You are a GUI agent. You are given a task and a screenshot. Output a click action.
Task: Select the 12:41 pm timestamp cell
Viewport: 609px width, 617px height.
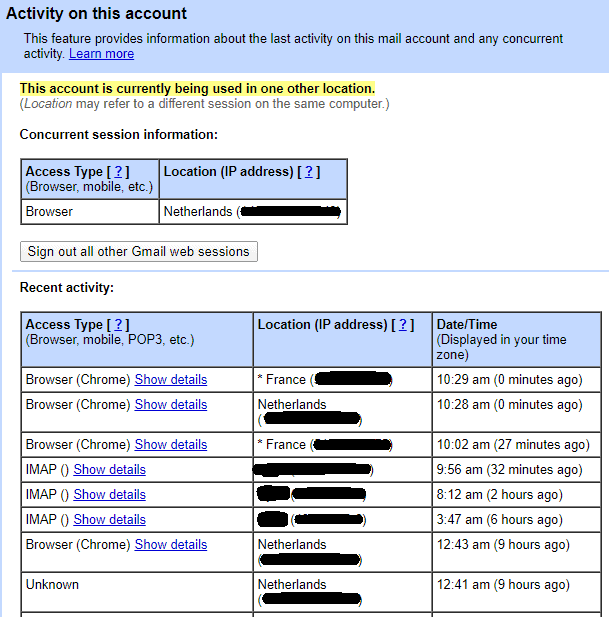(502, 585)
